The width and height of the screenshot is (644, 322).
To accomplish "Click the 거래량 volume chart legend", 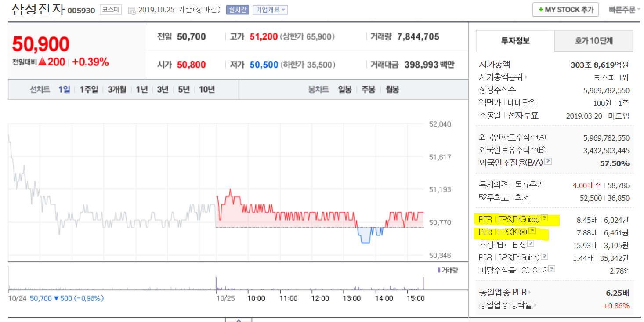I will (x=448, y=270).
